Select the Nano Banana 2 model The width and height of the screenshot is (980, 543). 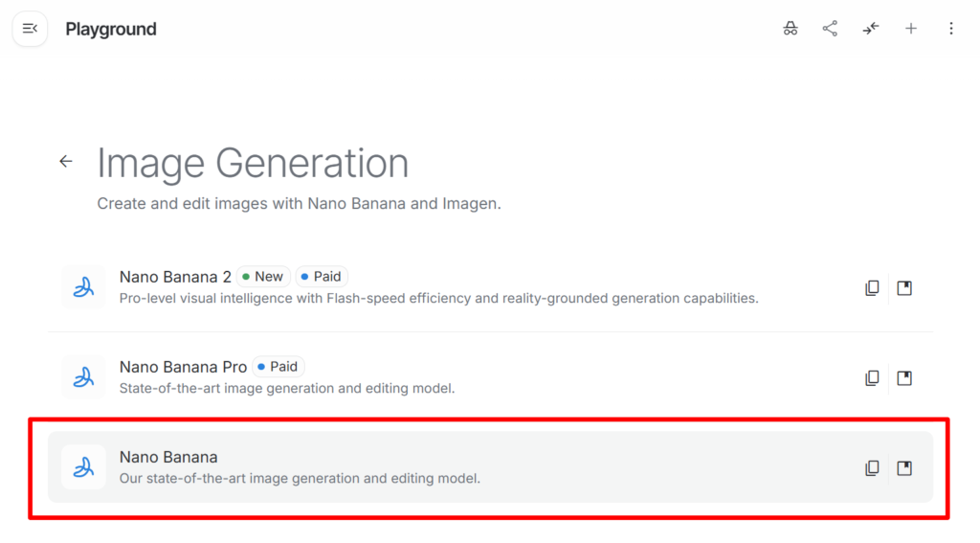tap(175, 277)
